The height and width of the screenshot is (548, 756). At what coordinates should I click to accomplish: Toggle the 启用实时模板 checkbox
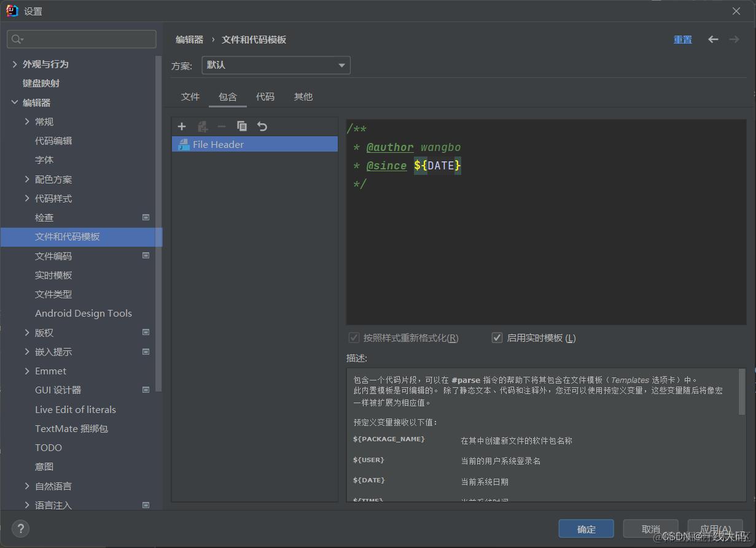[497, 338]
